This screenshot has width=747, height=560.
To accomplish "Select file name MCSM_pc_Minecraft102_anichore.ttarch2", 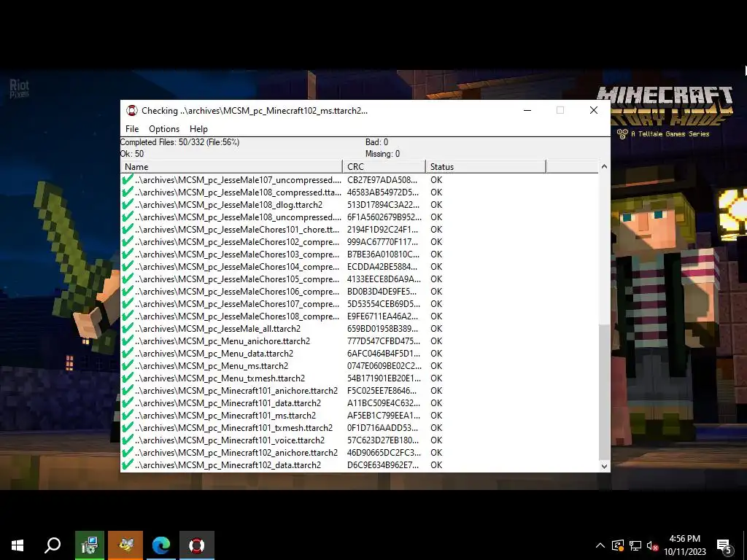I will (236, 452).
